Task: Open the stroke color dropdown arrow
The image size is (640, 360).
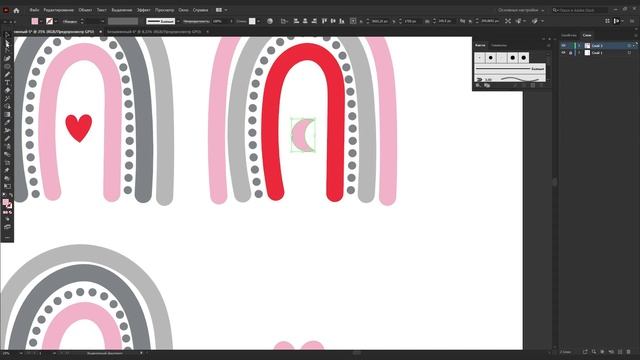Action: (56, 21)
